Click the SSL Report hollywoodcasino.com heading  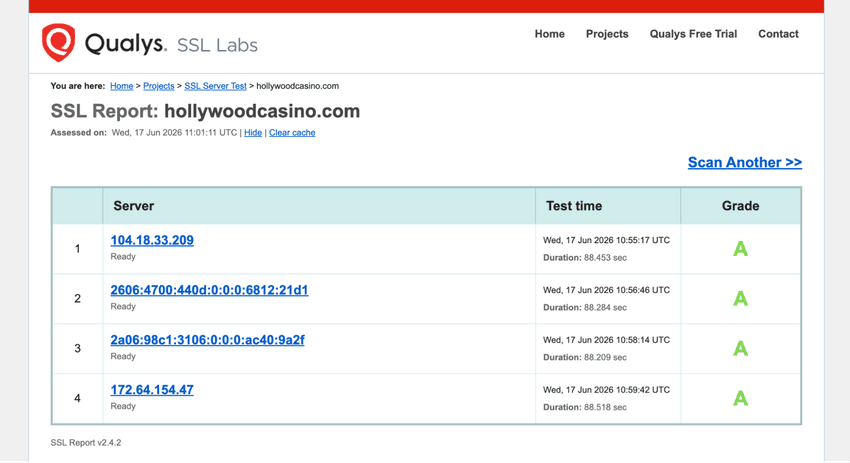(205, 111)
